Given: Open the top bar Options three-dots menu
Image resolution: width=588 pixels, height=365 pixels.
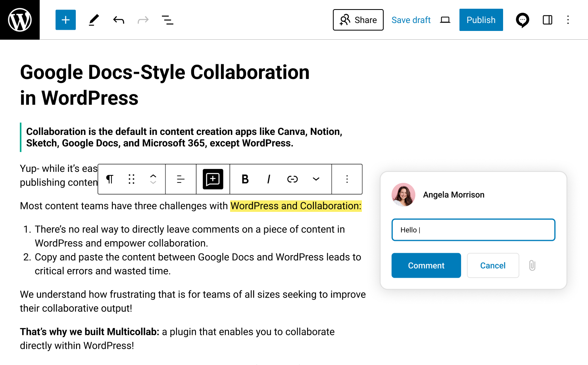Looking at the screenshot, I should tap(568, 20).
